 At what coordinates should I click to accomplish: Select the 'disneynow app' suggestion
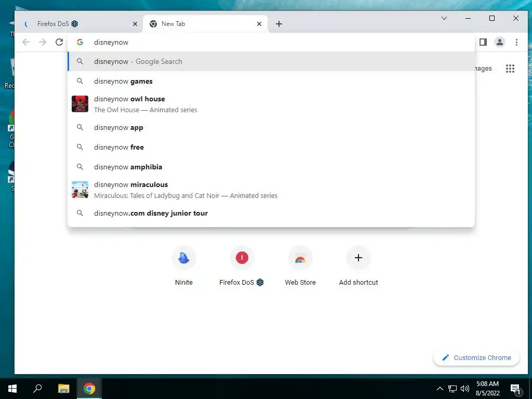(x=271, y=128)
